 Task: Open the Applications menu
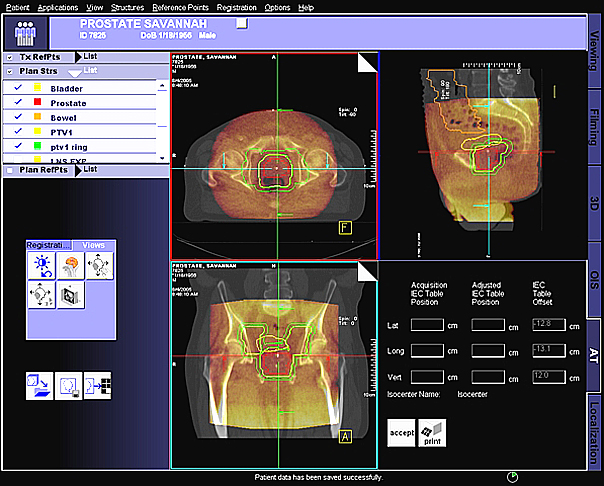pyautogui.click(x=58, y=7)
